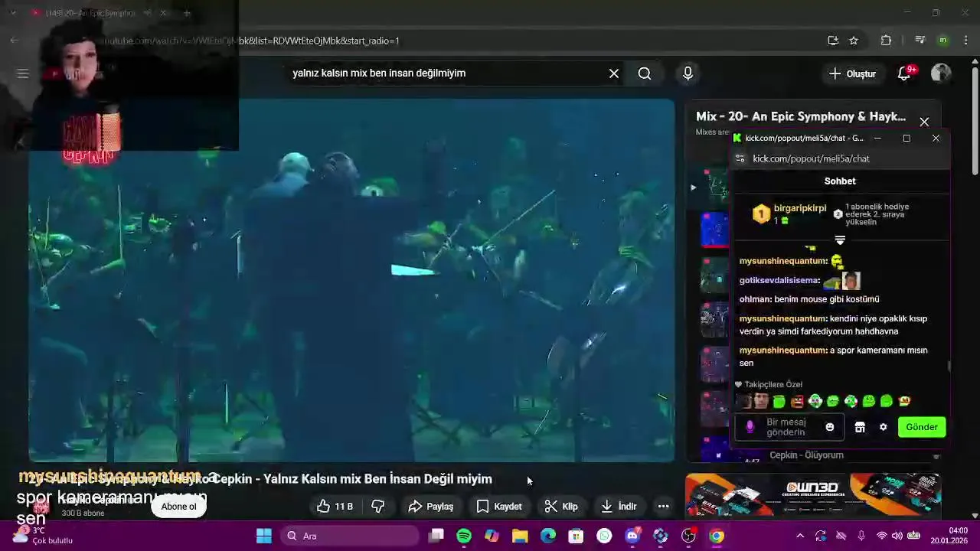Screen dimensions: 980x551
Task: Install app icon in Chrome address bar
Action: (833, 41)
